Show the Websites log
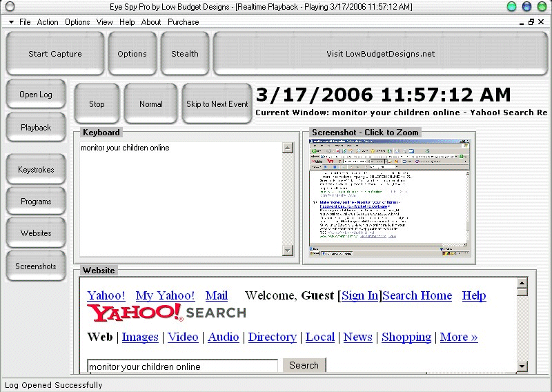This screenshot has height=392, width=552. point(36,233)
